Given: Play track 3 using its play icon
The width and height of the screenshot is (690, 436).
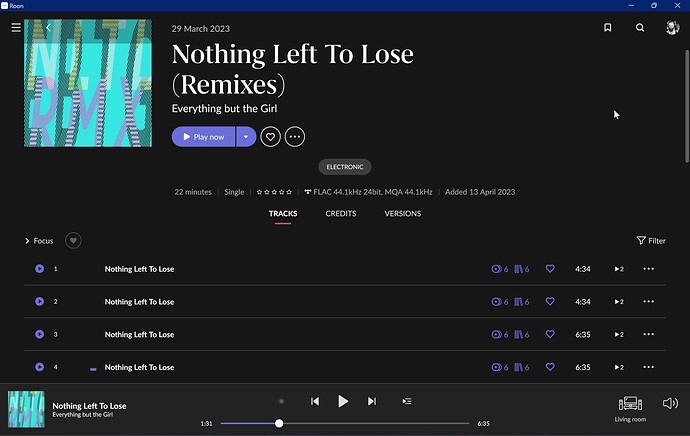Looking at the screenshot, I should (x=40, y=334).
